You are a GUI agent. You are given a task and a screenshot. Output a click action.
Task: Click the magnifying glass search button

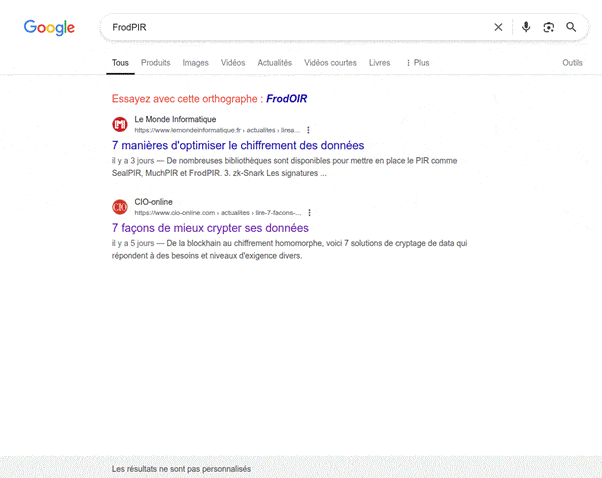pyautogui.click(x=571, y=27)
